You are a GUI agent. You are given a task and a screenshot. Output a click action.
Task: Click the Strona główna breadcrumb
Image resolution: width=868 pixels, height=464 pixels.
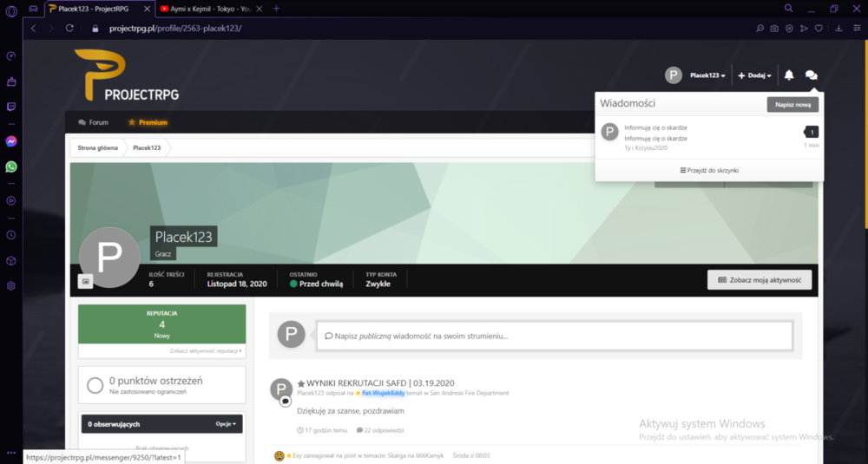tap(97, 148)
